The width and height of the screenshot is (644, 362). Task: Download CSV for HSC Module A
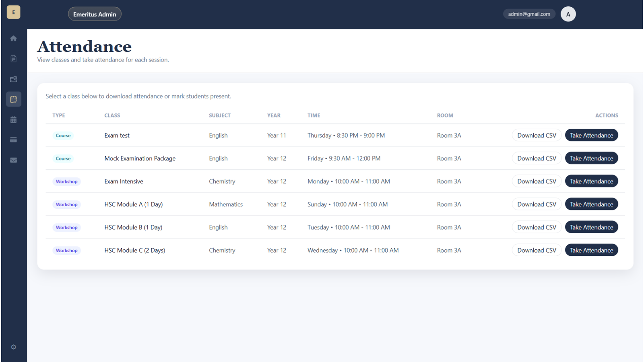537,204
